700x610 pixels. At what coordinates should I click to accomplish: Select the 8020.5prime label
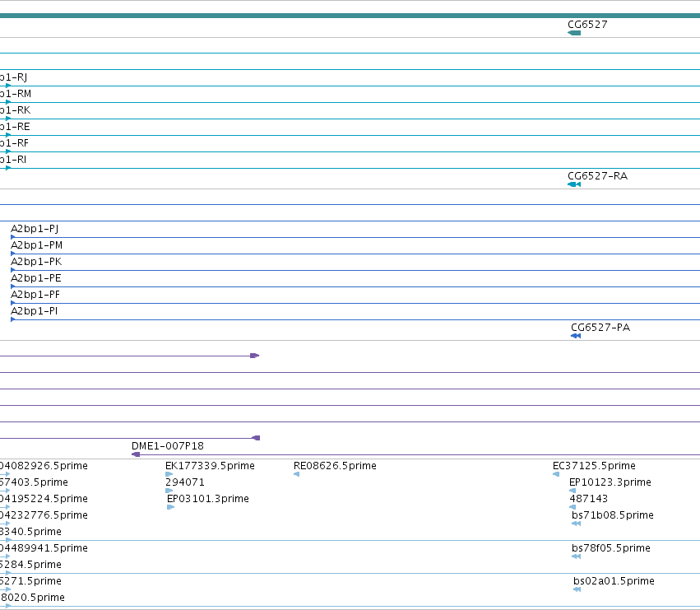point(32,598)
